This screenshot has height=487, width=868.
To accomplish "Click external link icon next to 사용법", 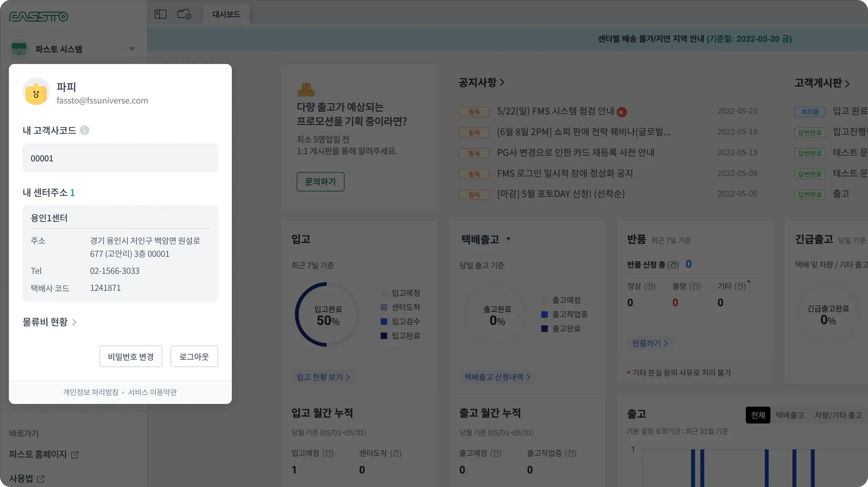I will [41, 479].
